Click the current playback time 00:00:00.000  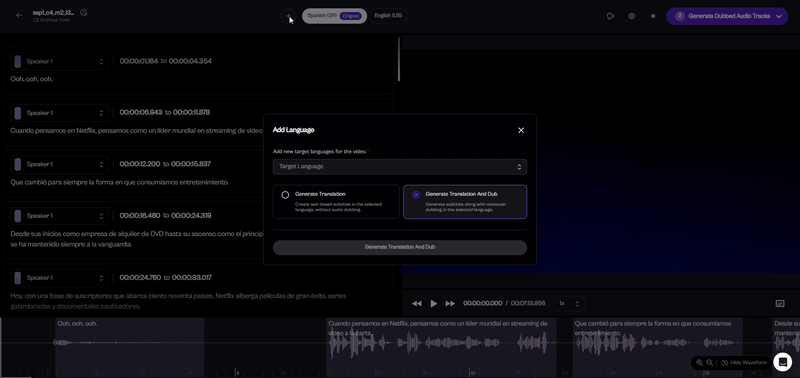(483, 304)
